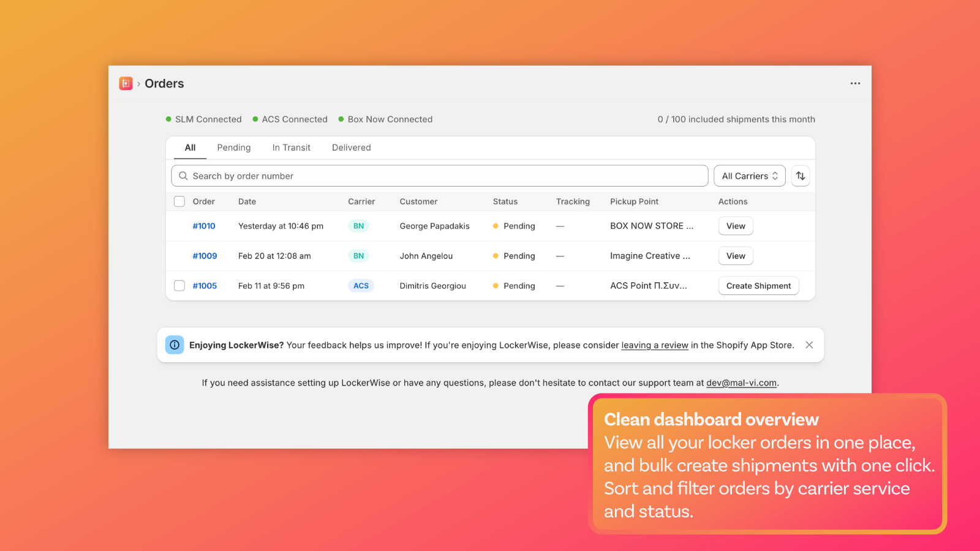Click the Customer column header

coord(418,201)
